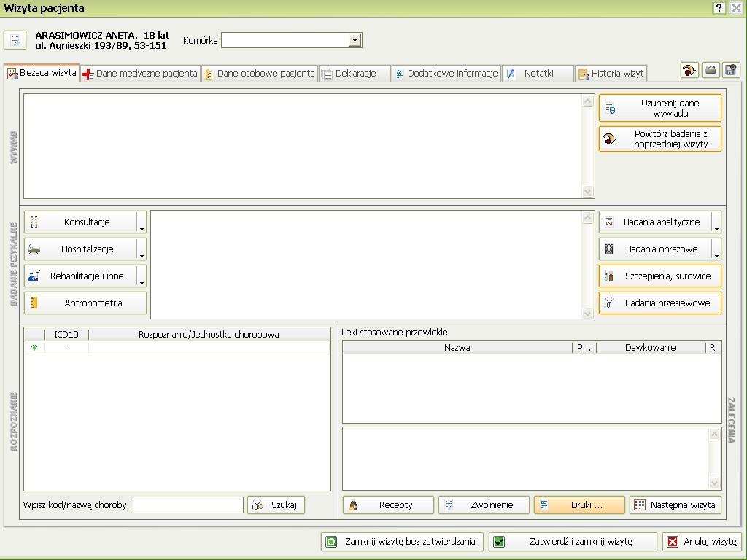Click Anuluj wizytę button
Image resolution: width=747 pixels, height=560 pixels.
tap(703, 542)
